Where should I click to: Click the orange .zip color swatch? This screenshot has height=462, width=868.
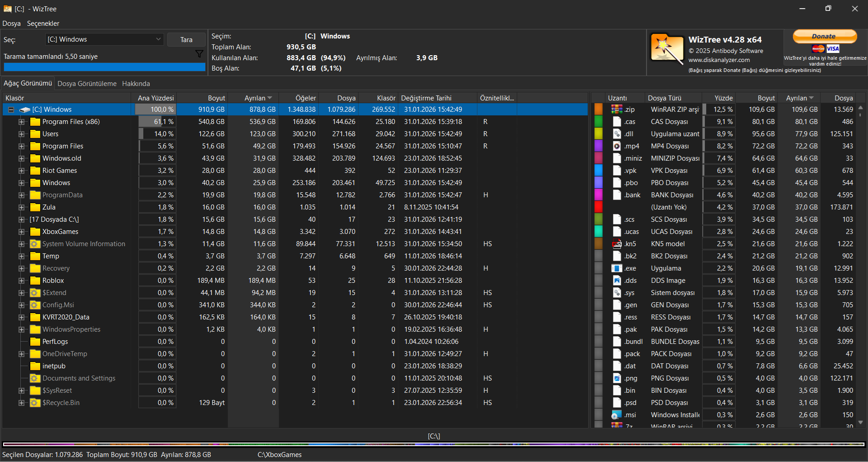[x=599, y=110]
